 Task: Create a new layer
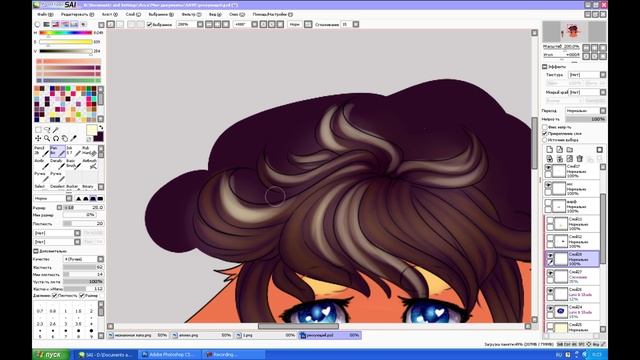click(549, 149)
